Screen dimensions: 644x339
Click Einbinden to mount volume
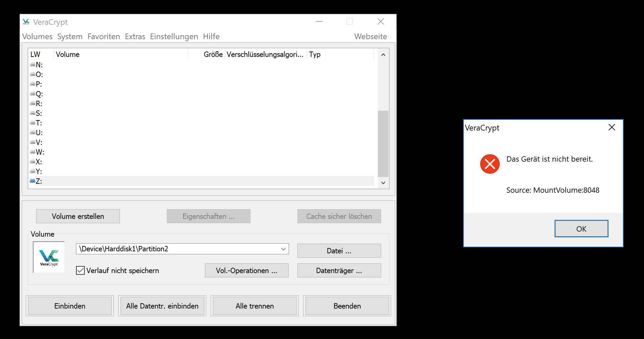(70, 306)
